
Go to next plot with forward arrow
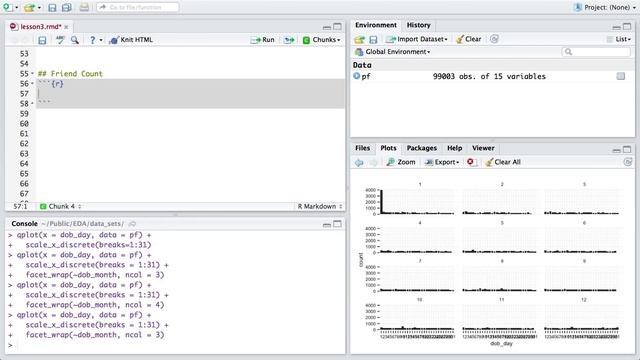373,162
